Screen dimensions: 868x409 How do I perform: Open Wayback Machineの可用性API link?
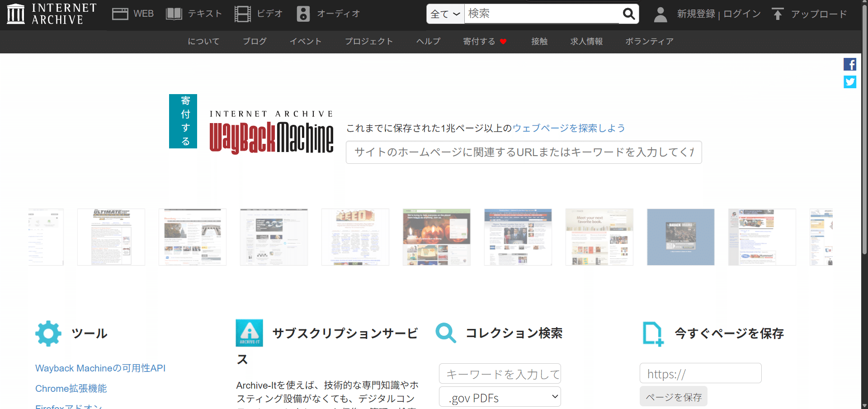pyautogui.click(x=100, y=368)
